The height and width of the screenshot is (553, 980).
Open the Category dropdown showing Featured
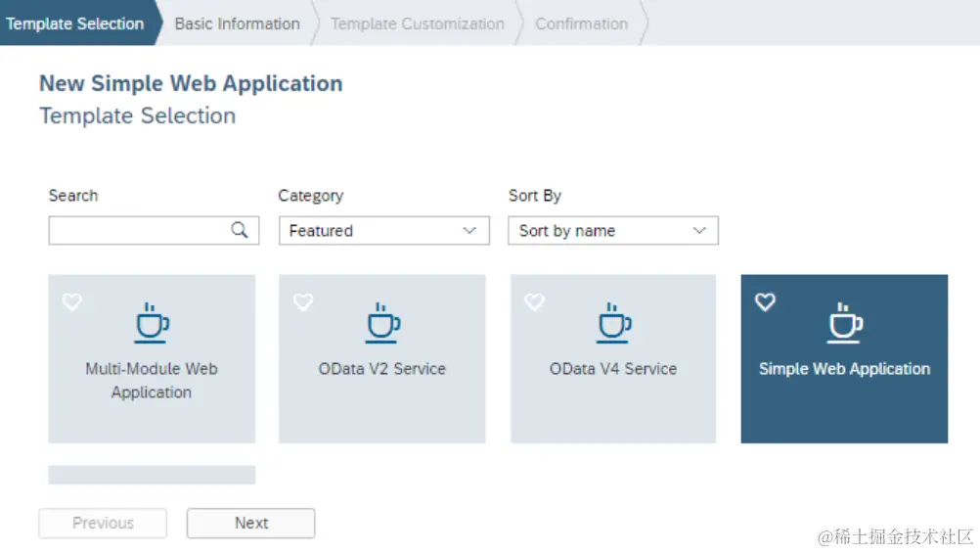coord(383,231)
